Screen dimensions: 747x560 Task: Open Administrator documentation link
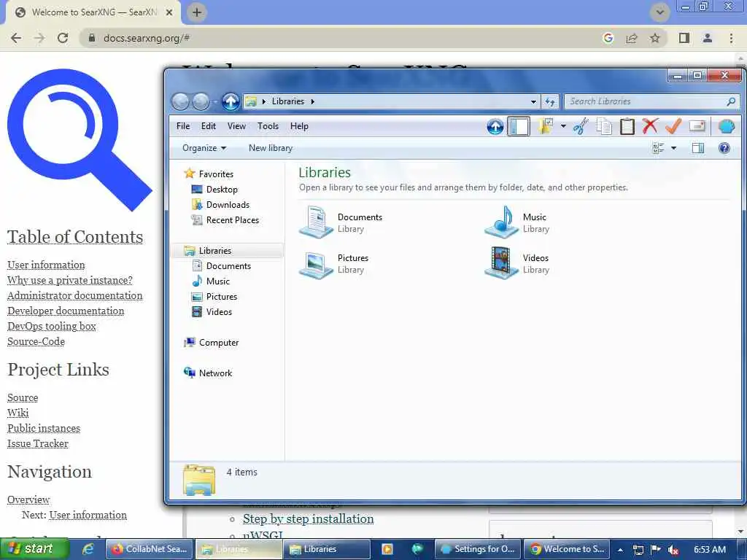point(75,295)
